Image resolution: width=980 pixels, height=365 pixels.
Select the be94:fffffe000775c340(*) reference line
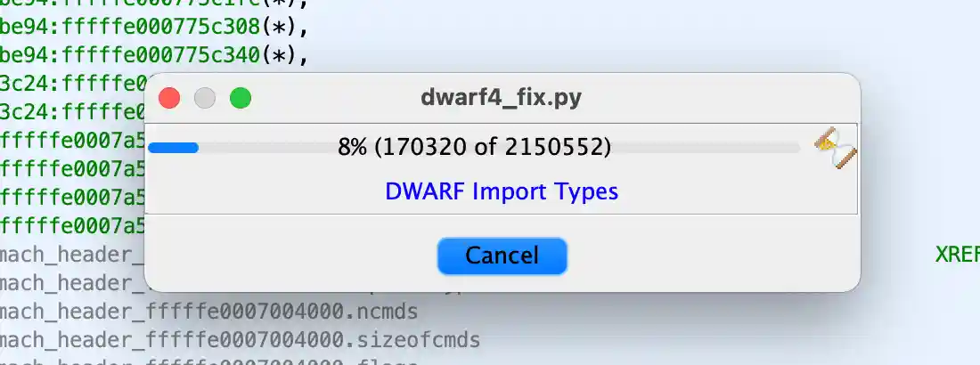pyautogui.click(x=154, y=55)
